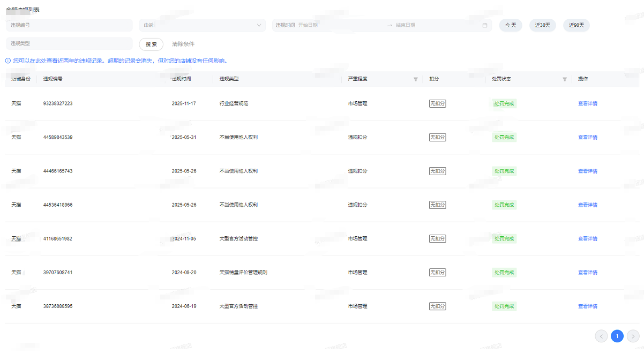644x353 pixels.
Task: Select the 近30天 quick date filter
Action: click(x=543, y=25)
